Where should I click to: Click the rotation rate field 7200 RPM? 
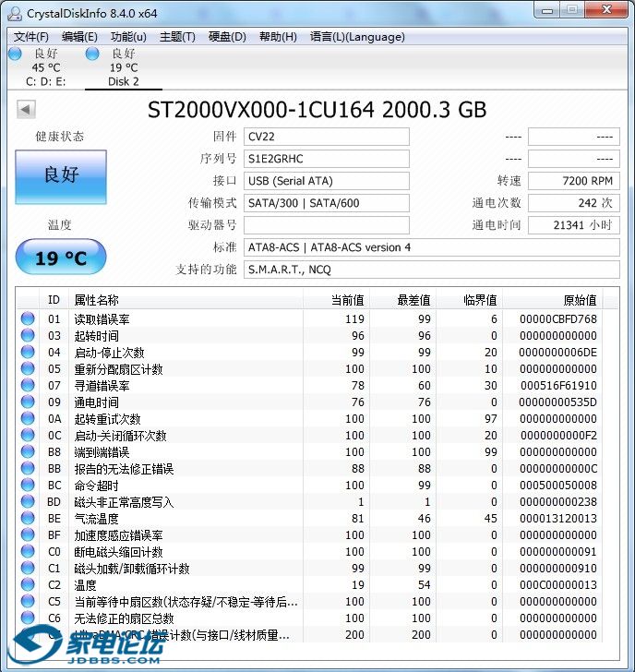pyautogui.click(x=574, y=181)
